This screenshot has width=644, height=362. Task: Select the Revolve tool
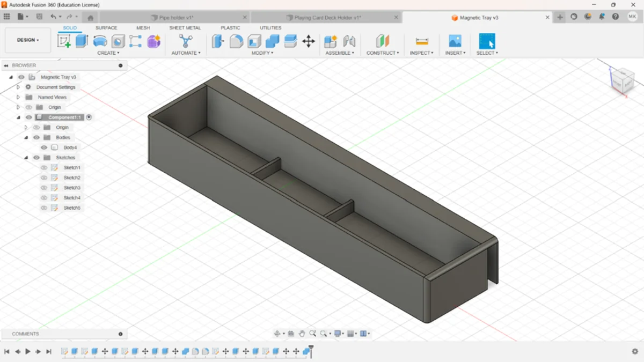[x=100, y=41]
